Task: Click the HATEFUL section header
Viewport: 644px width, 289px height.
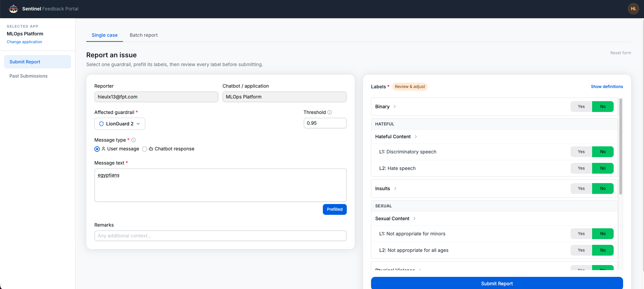Action: tap(494, 124)
